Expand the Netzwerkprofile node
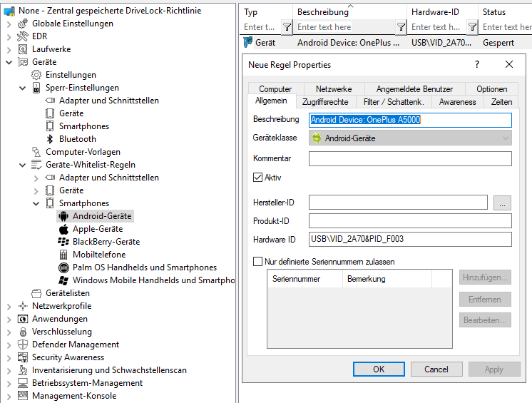The image size is (532, 403). tap(9, 307)
